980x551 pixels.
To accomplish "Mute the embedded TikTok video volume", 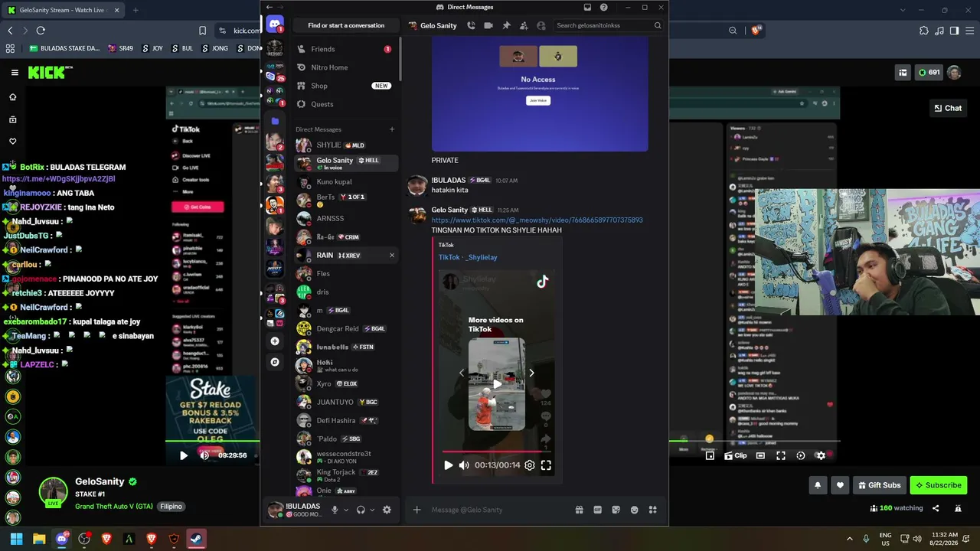I will [464, 465].
